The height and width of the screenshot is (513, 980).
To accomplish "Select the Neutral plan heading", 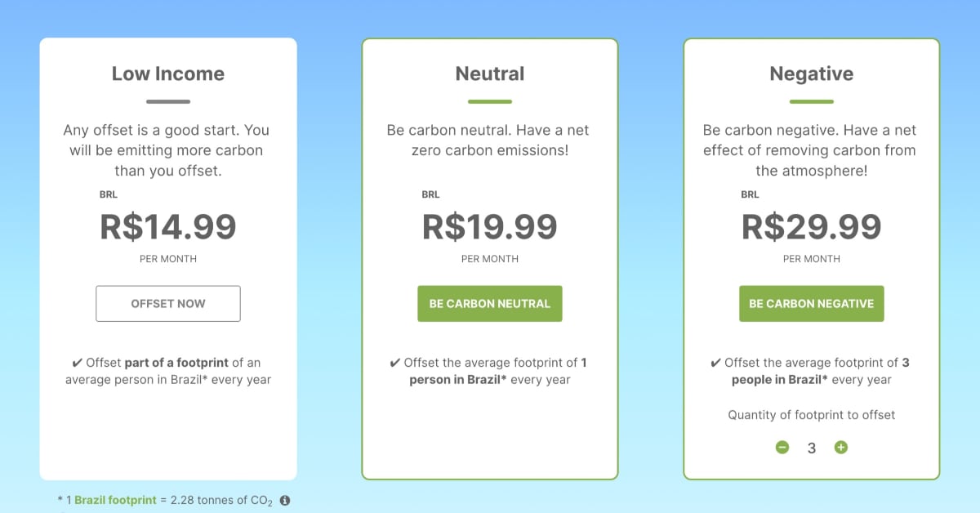I will pos(490,74).
